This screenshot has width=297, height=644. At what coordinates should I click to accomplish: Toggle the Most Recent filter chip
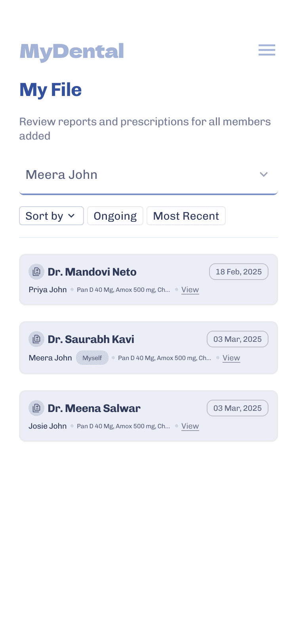[x=186, y=216]
